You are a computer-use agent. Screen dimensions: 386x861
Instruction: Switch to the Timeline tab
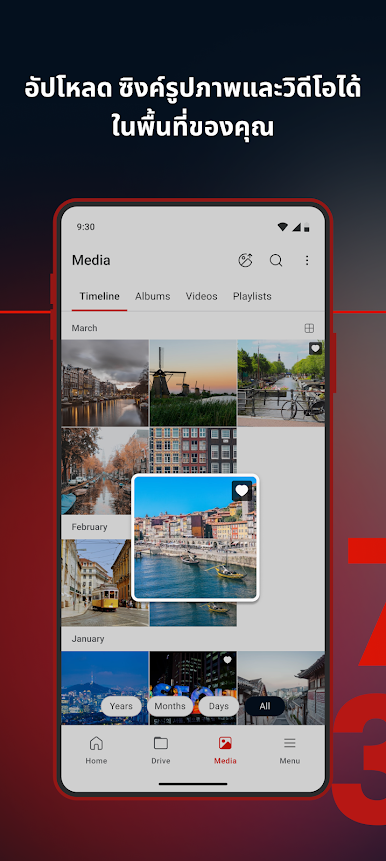pos(99,297)
